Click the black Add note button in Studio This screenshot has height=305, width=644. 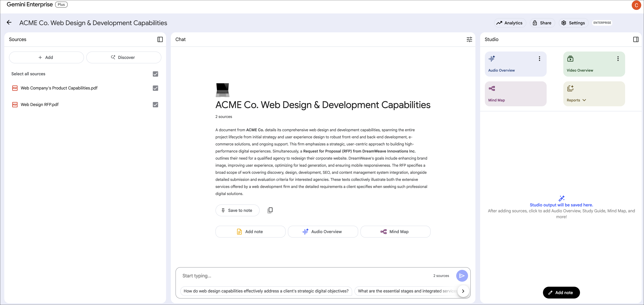click(x=561, y=292)
